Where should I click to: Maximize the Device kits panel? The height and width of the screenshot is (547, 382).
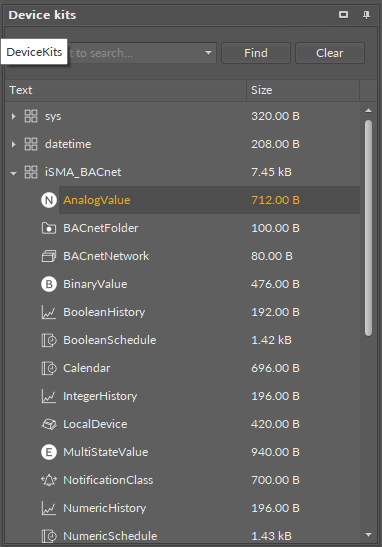[344, 15]
